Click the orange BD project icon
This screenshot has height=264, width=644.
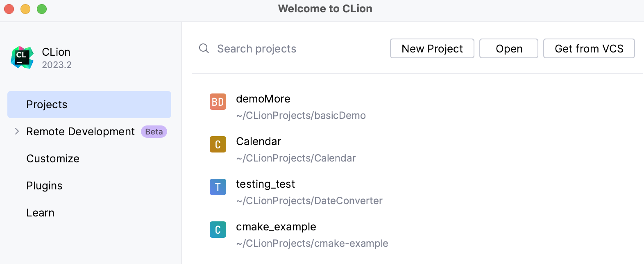coord(218,102)
